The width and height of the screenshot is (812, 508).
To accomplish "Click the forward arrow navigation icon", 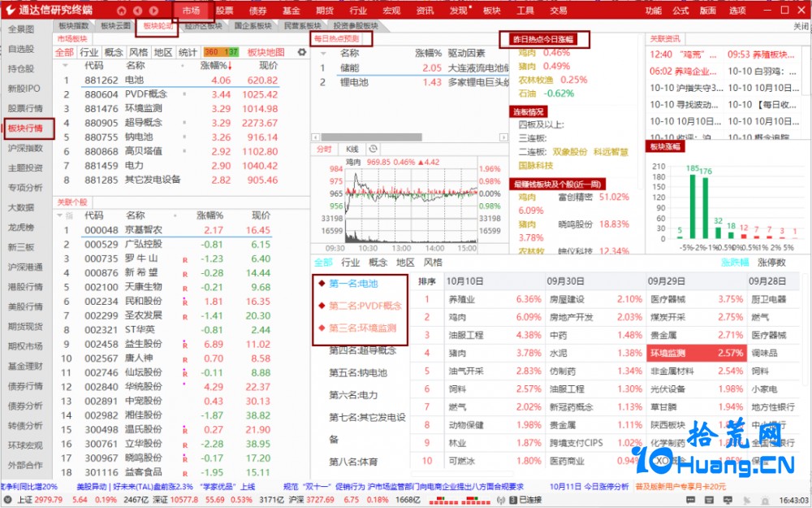I will pos(153,11).
